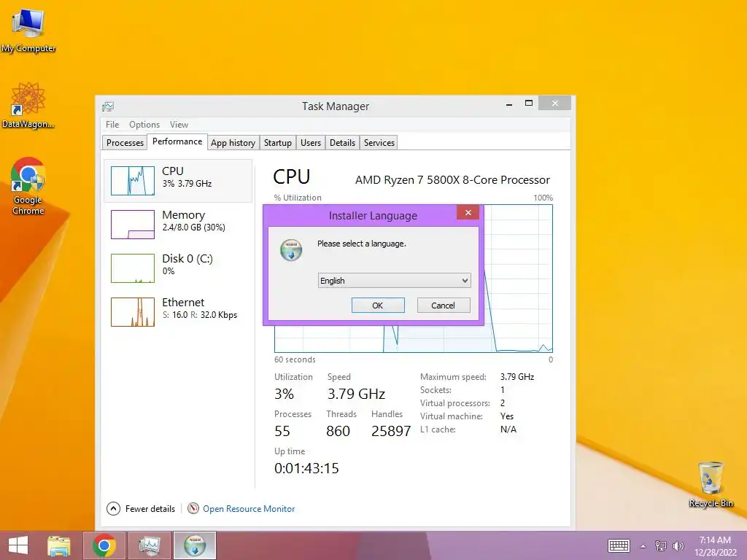The width and height of the screenshot is (747, 560).
Task: Switch to the App history tab
Action: tap(233, 142)
